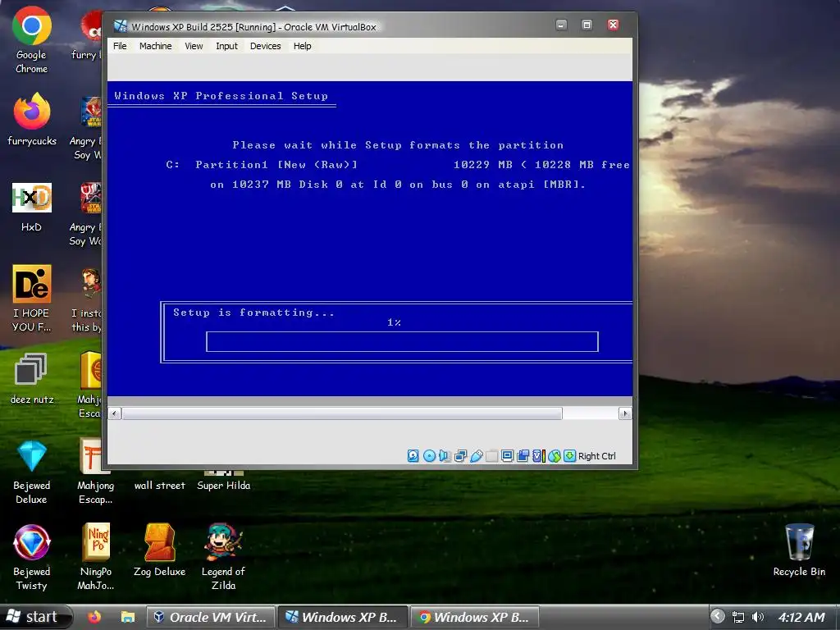Select the HxD desktop icon
The height and width of the screenshot is (630, 840).
[32, 208]
